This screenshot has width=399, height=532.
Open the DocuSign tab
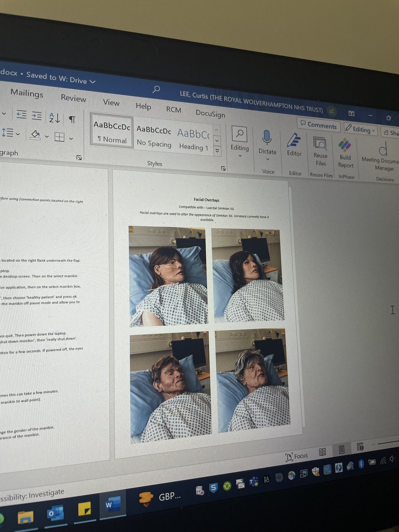coord(210,113)
